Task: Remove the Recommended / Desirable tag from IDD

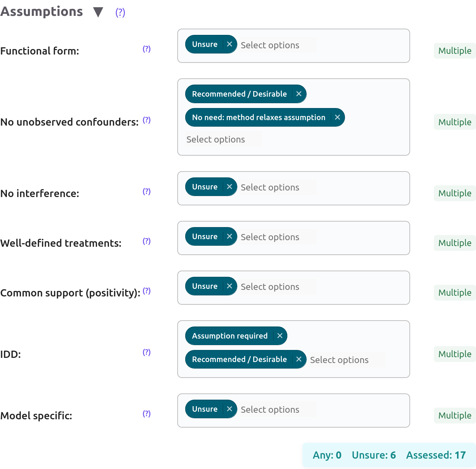Action: 299,359
